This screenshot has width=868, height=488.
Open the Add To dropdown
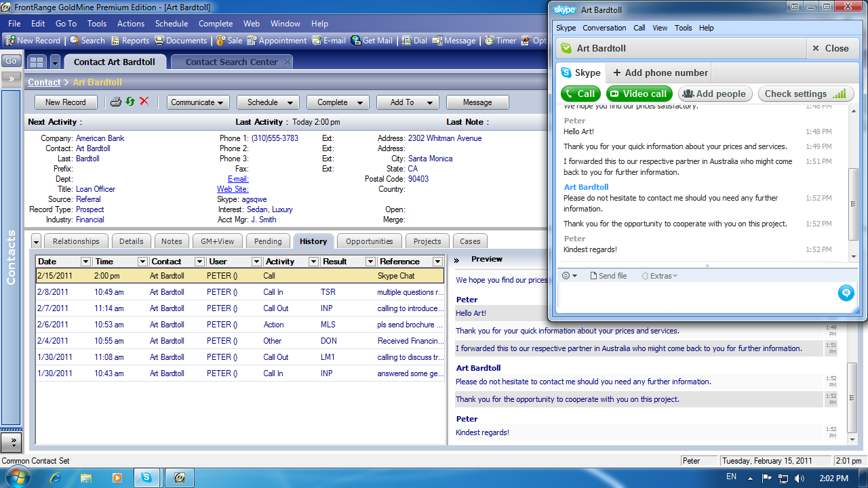coord(408,102)
